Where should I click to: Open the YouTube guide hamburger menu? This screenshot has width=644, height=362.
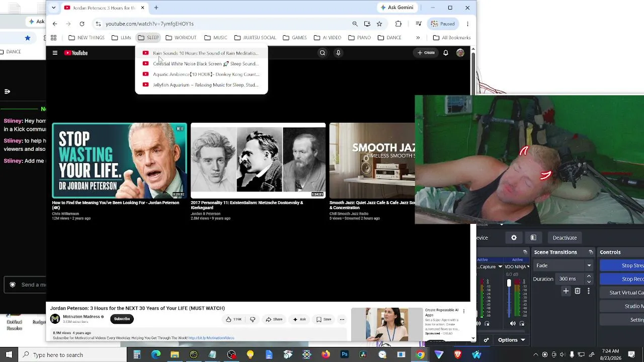tap(55, 53)
